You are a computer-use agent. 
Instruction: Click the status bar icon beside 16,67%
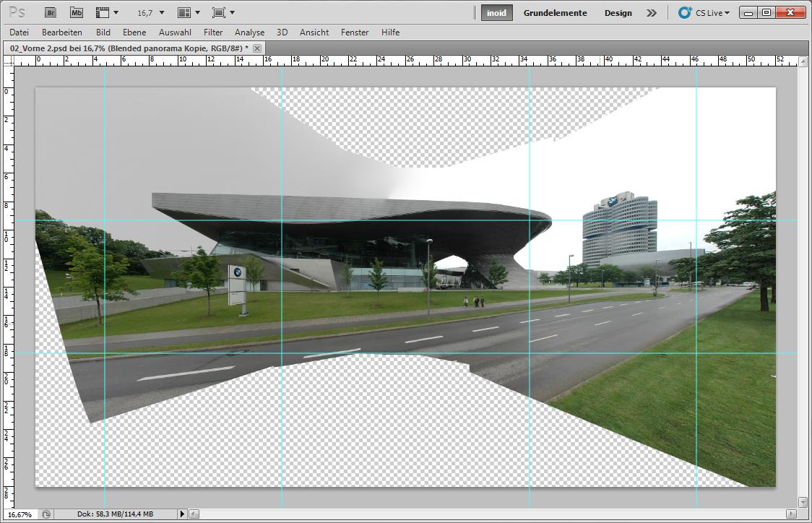46,514
